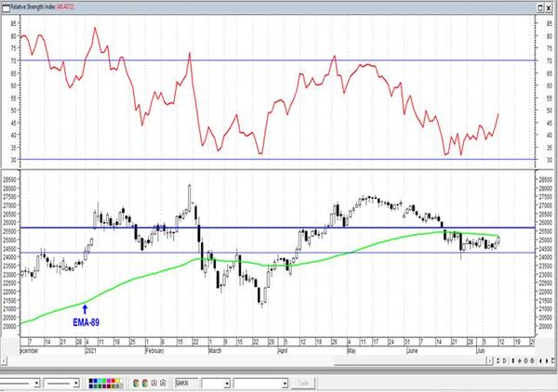Click the second globe-like refresh icon in the bottom toolbar

(x=145, y=383)
